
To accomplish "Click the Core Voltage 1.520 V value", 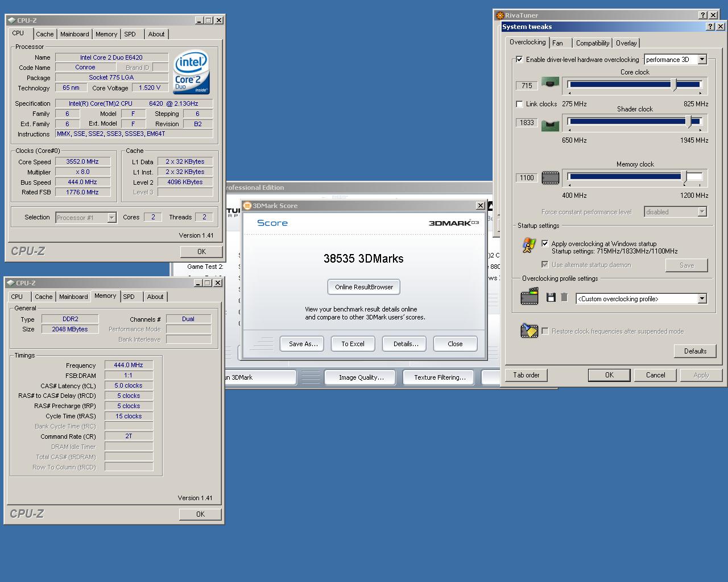I will pos(150,88).
